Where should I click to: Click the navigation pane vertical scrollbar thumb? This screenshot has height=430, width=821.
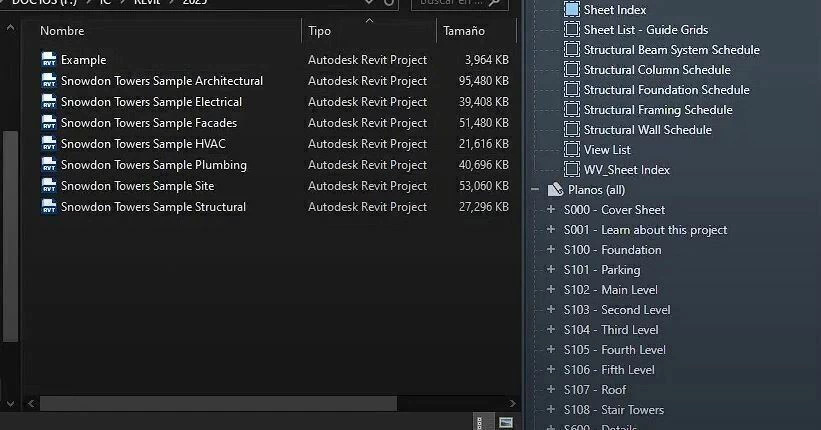[x=10, y=236]
